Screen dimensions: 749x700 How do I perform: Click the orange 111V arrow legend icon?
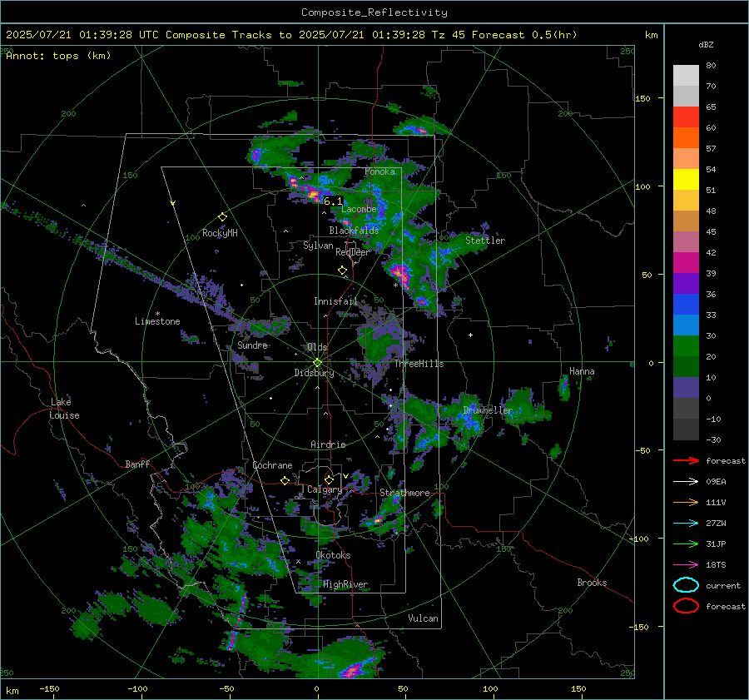click(686, 502)
